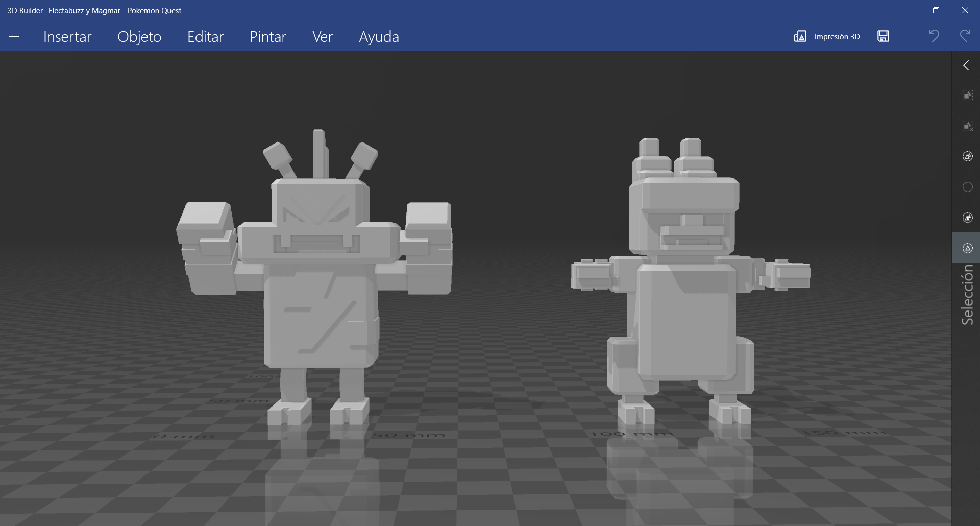
Task: Open the Insertar menu
Action: tap(67, 37)
